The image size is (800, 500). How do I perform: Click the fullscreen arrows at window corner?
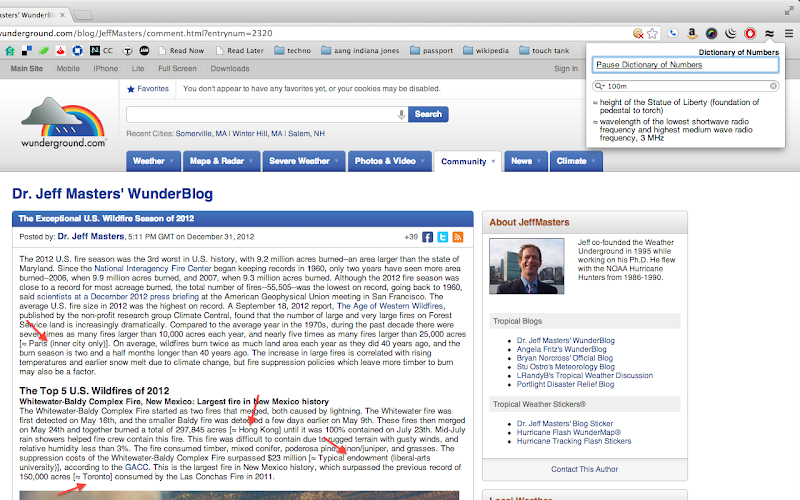point(789,11)
